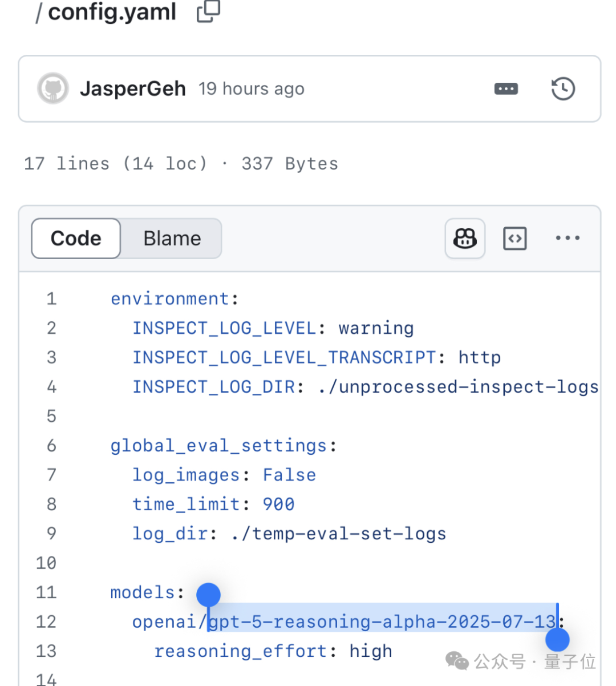The height and width of the screenshot is (686, 616).
Task: Open JasperGeh's profile link
Action: tap(133, 89)
